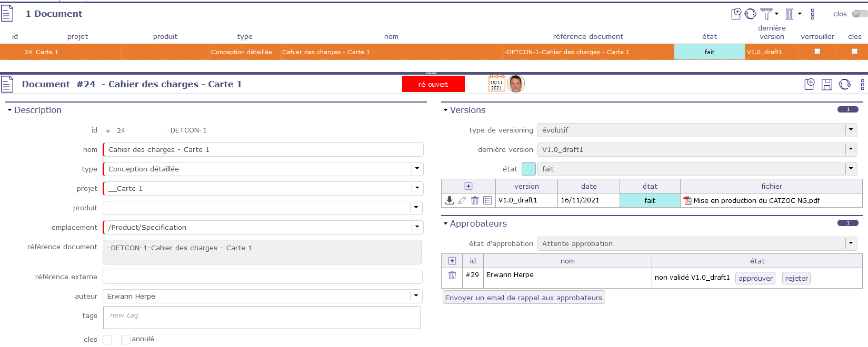Edit the V1.0_draft1 version with pencil icon
Screen dimensions: 868x347
(462, 200)
